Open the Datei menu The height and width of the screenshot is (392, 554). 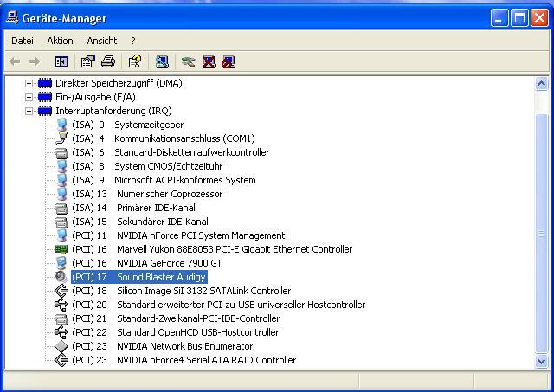pyautogui.click(x=23, y=41)
